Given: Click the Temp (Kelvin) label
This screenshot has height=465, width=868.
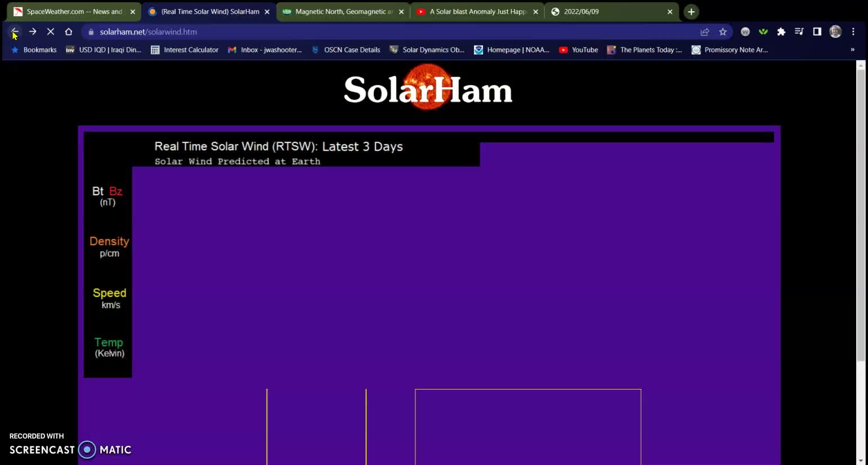Looking at the screenshot, I should [x=109, y=347].
